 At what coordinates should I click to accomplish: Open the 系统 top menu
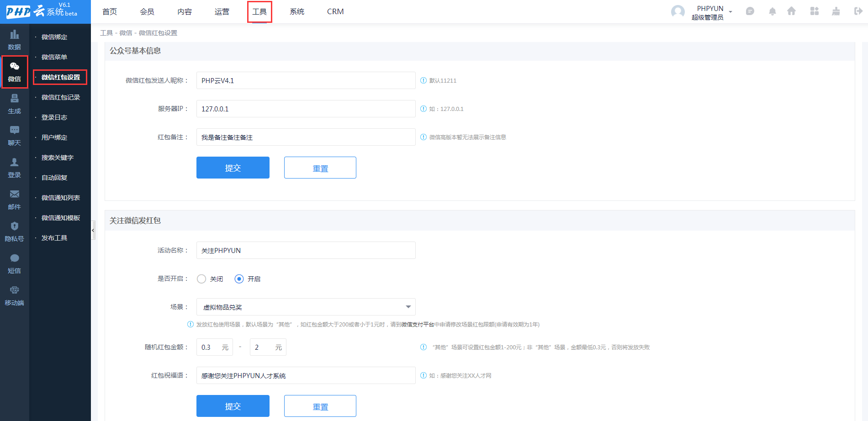(297, 12)
